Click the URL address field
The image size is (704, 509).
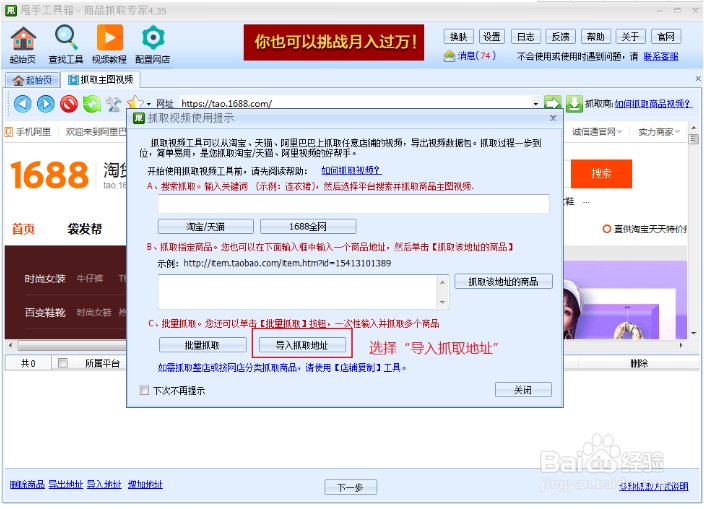(x=356, y=103)
